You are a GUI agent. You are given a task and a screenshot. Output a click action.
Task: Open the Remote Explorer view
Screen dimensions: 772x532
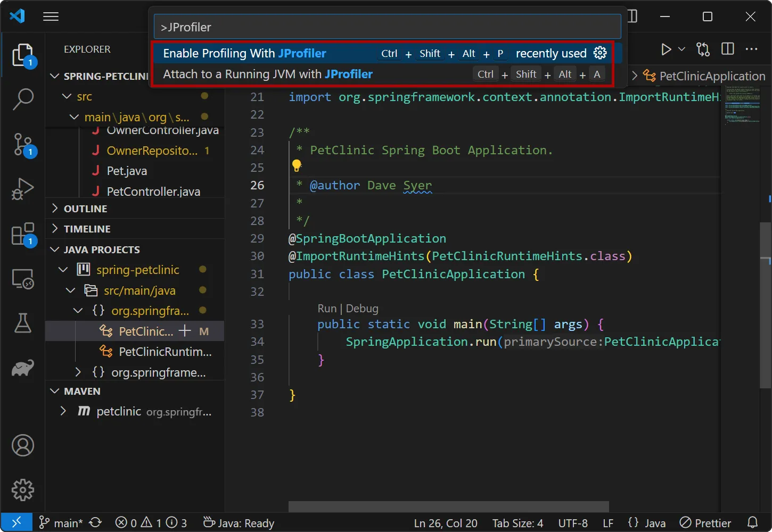pos(23,278)
